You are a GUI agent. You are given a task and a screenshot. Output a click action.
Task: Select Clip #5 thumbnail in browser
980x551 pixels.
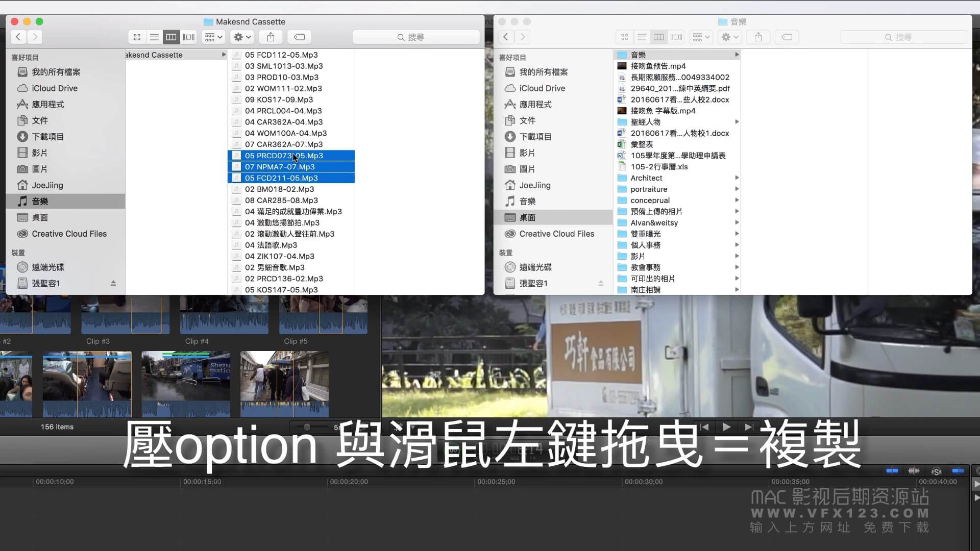[x=323, y=315]
